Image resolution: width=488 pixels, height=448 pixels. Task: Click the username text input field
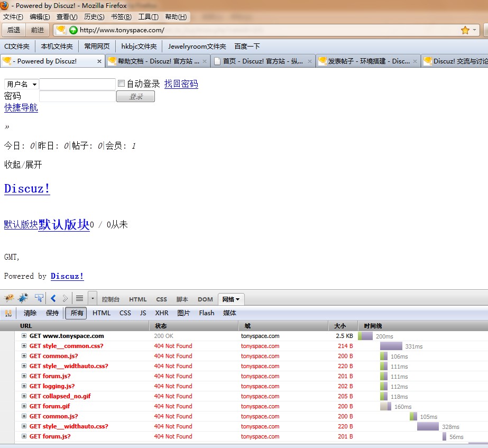pos(77,84)
